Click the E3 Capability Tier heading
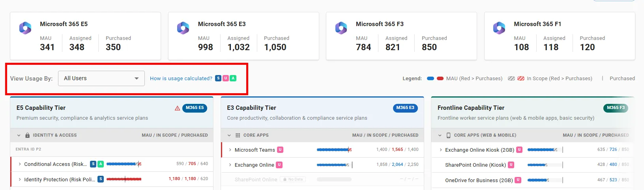 [251, 108]
